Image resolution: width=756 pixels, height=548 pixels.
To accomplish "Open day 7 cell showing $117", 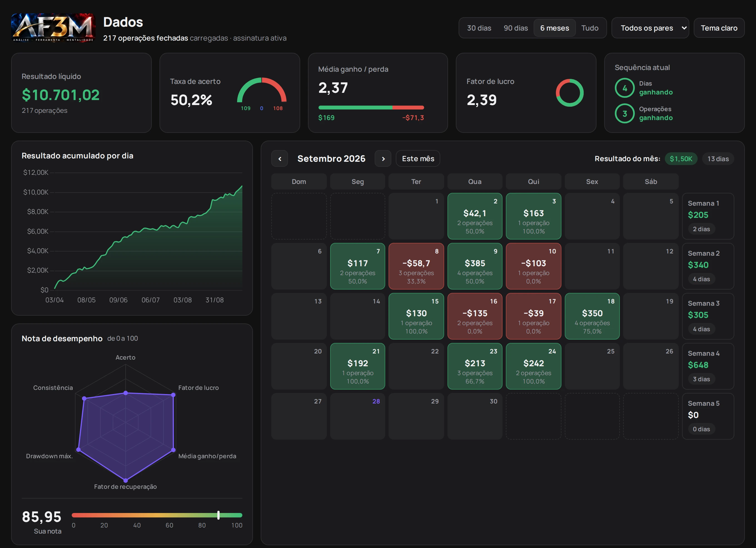I will [x=358, y=266].
